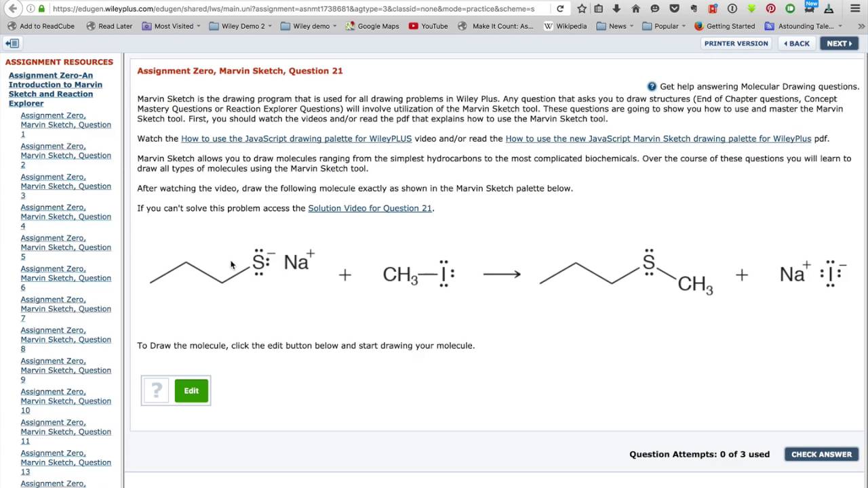
Task: Click the Next navigation button
Action: click(839, 43)
